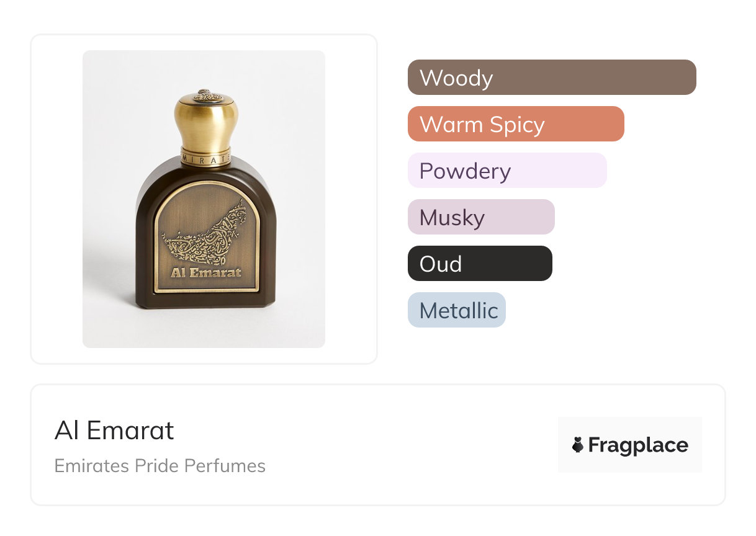756x536 pixels.
Task: Select the black Oud accord bar
Action: tap(479, 264)
